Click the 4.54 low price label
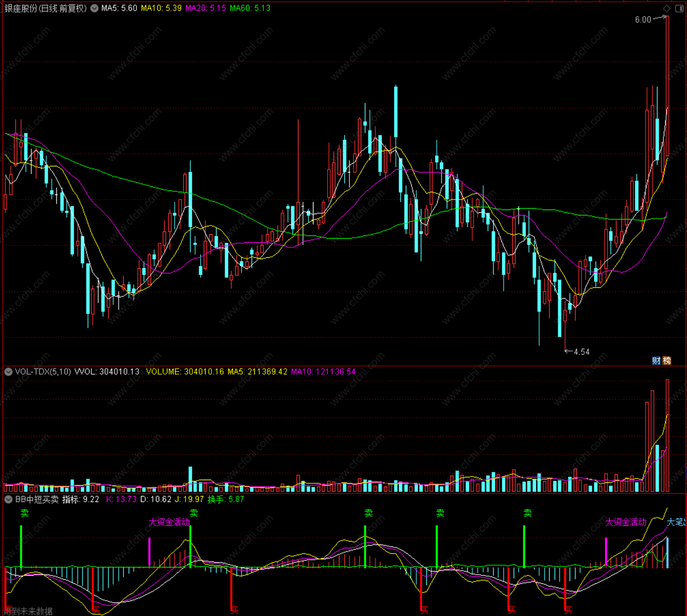The width and height of the screenshot is (687, 616). click(x=581, y=352)
